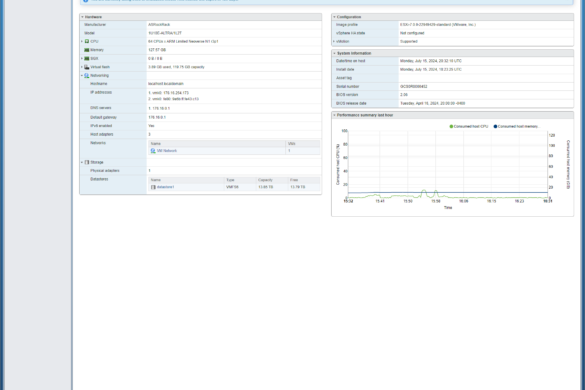Collapse the Configuration panel
Image resolution: width=585 pixels, height=390 pixels.
click(334, 17)
